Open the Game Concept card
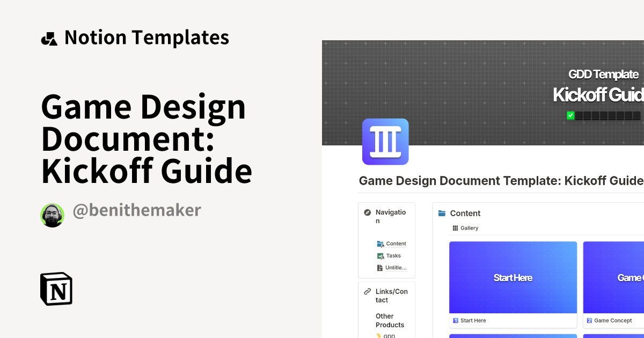Screen dimensions: 644x338 pos(617,277)
